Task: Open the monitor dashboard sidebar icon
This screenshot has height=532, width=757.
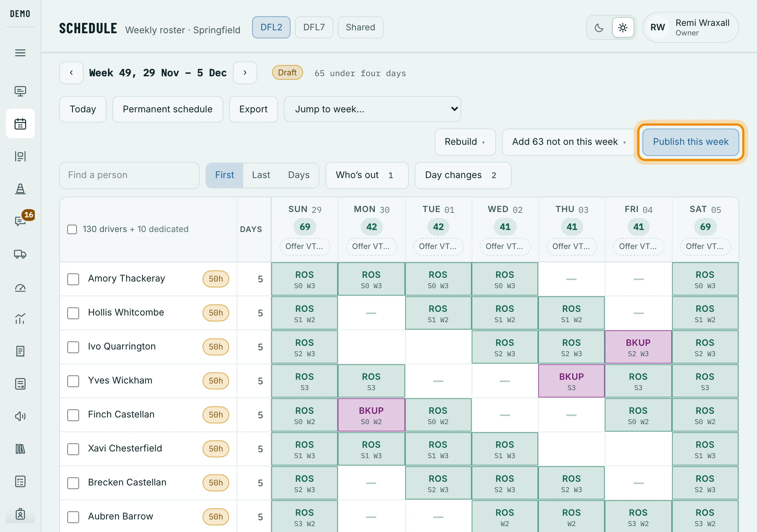Action: [x=20, y=91]
